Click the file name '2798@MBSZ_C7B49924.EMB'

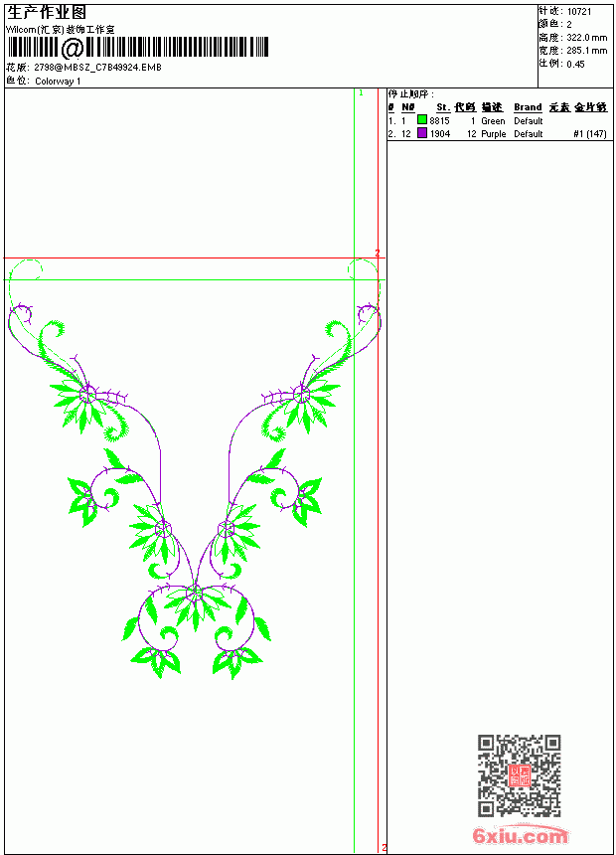(97, 67)
